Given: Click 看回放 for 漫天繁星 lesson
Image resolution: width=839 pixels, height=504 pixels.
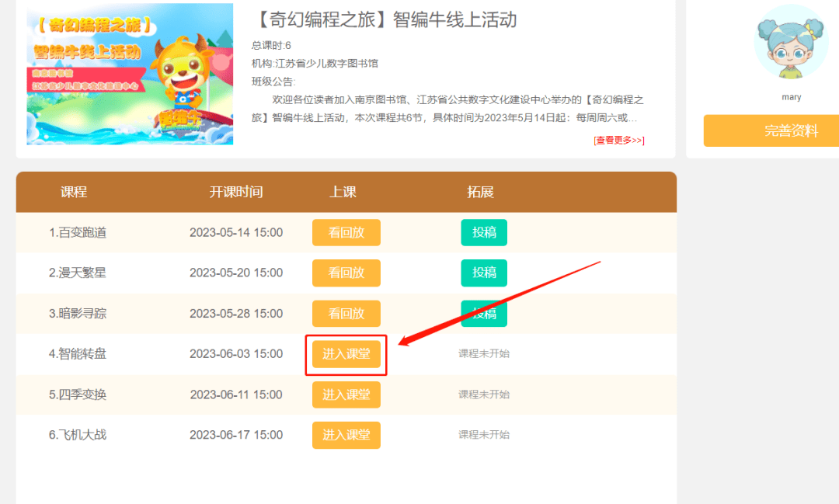Looking at the screenshot, I should click(x=346, y=273).
